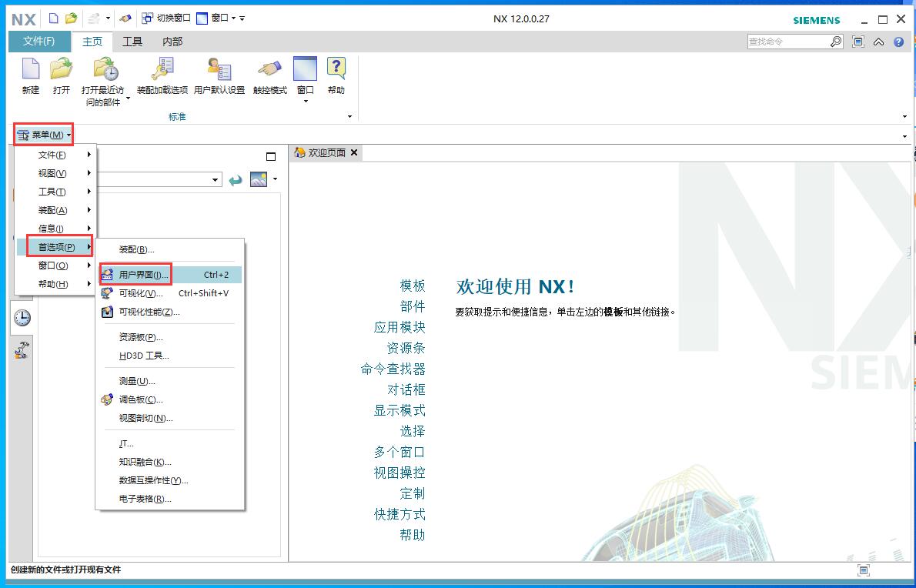Viewport: 916px width, 588px height.
Task: Toggle full screen icon in status bar
Action: click(x=864, y=570)
